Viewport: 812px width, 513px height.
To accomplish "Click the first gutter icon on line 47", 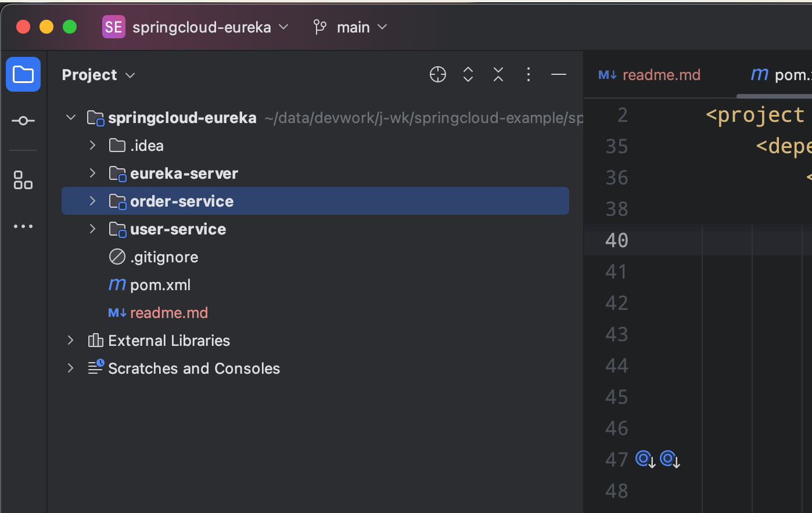I will click(644, 458).
